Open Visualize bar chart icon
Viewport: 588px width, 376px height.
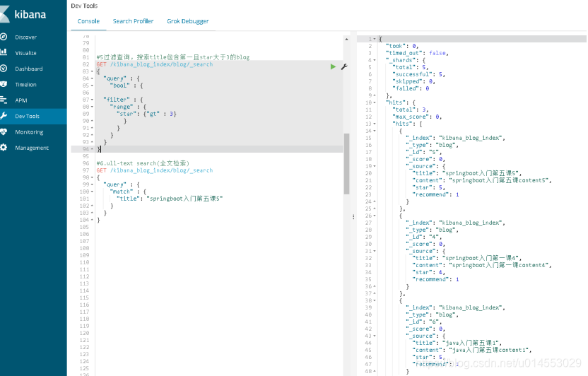click(x=4, y=52)
